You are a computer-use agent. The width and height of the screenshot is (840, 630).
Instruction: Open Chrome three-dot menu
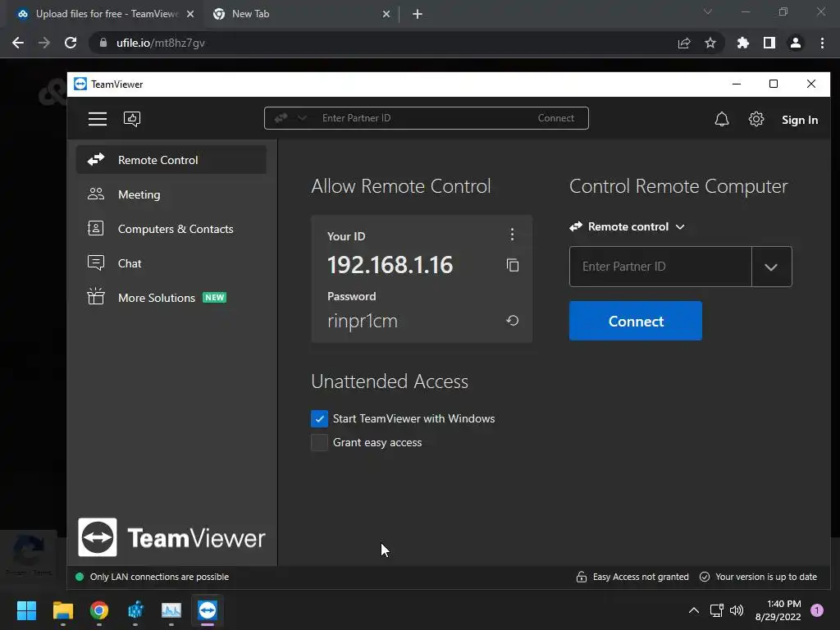click(x=822, y=43)
